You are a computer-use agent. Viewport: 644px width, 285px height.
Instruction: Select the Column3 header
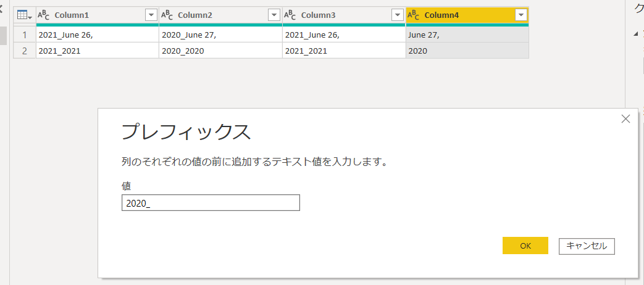344,15
